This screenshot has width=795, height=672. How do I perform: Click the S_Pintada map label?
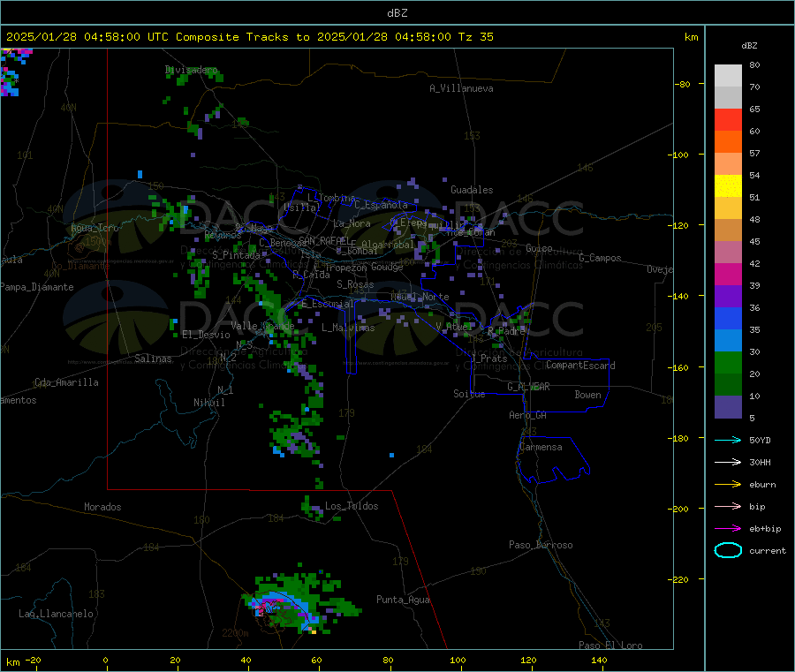(236, 255)
